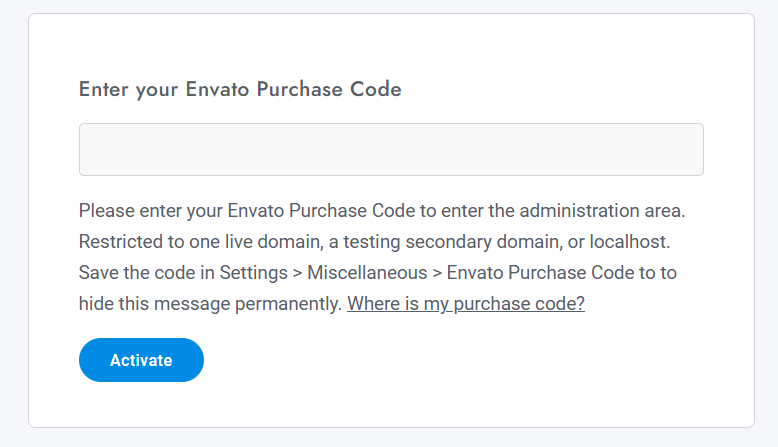
Task: Click the "Save the code in" text
Action: coord(147,273)
